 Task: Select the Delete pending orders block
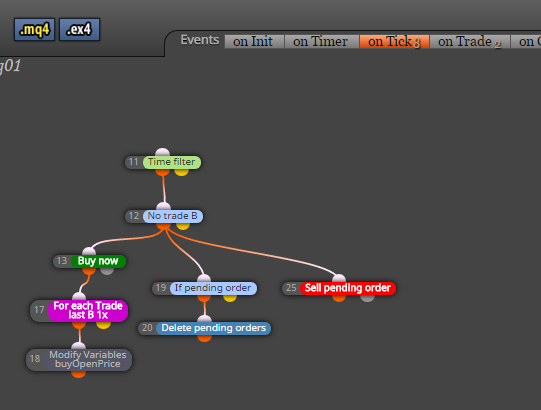click(x=214, y=328)
